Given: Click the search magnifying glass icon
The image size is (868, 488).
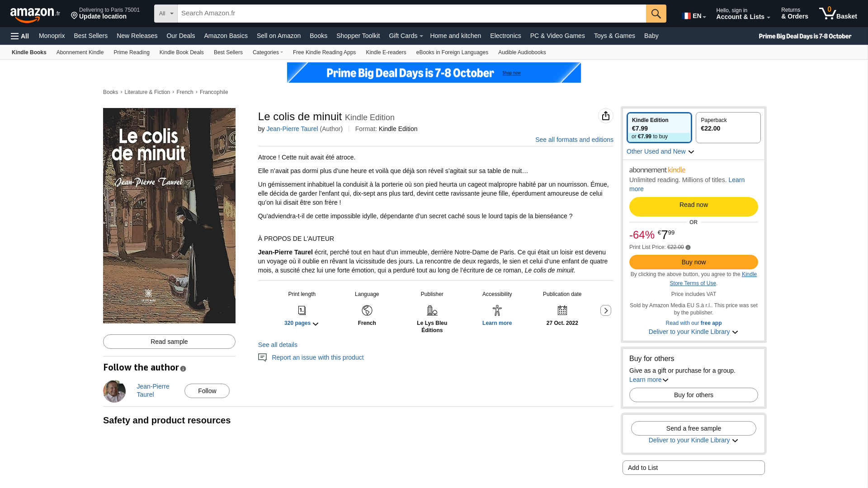Looking at the screenshot, I should (x=656, y=13).
